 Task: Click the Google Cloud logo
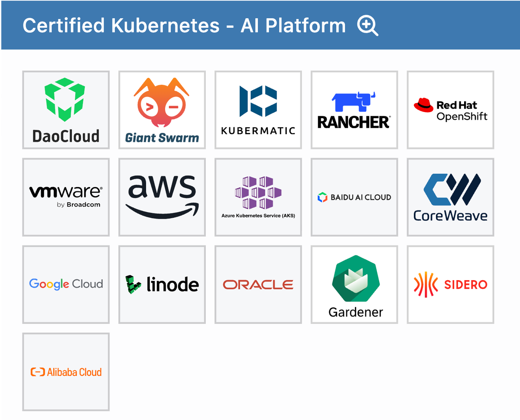(x=65, y=284)
